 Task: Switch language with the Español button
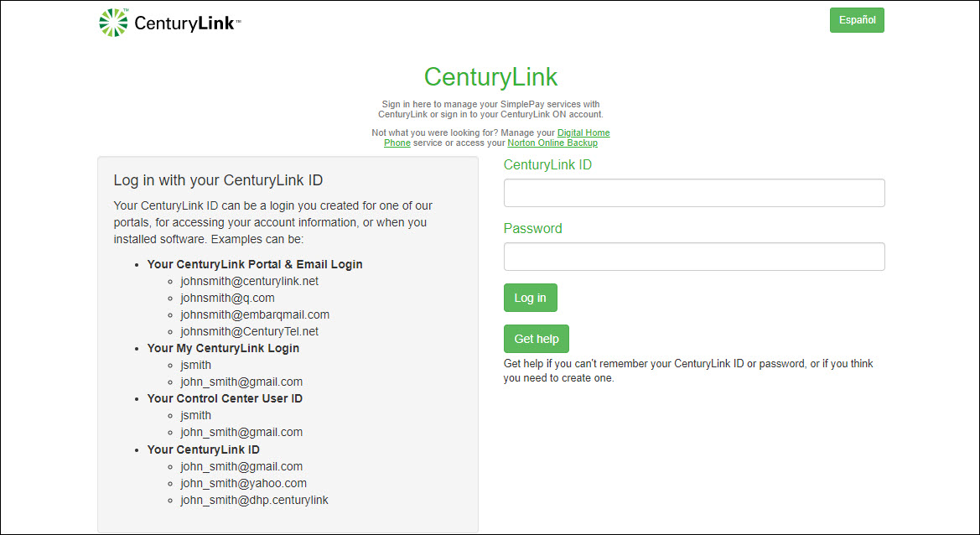click(x=856, y=20)
